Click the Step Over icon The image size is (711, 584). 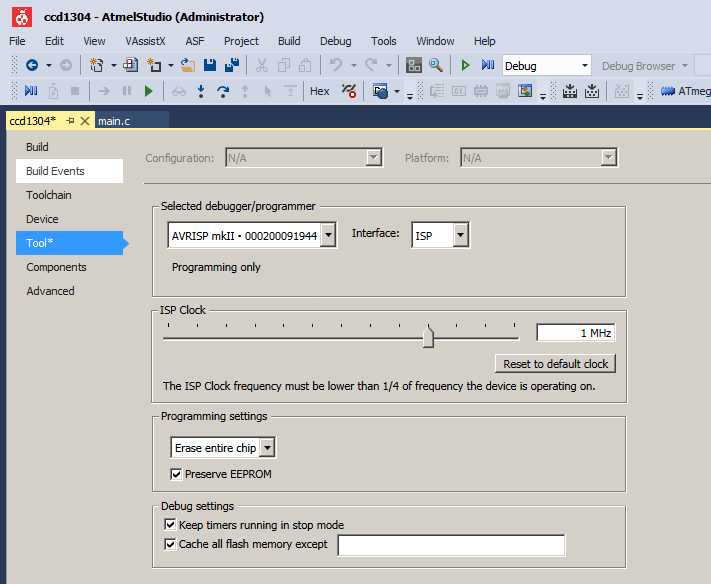pyautogui.click(x=223, y=91)
